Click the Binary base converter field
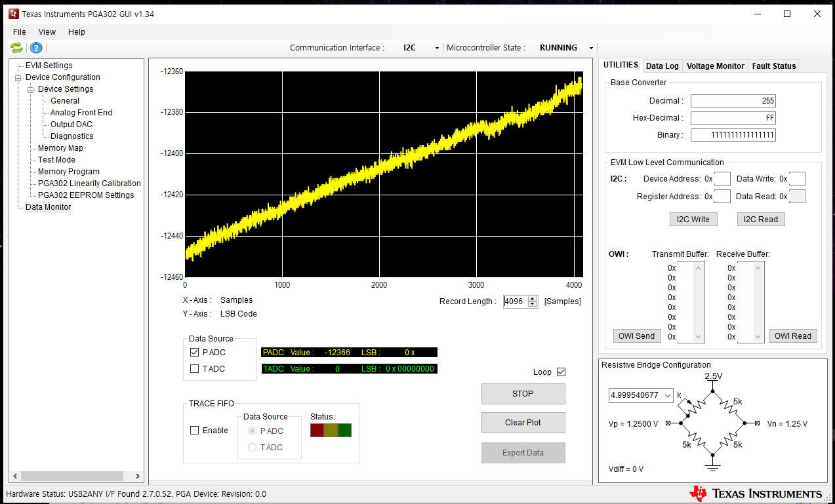Screen dimensions: 835x504 [x=733, y=135]
